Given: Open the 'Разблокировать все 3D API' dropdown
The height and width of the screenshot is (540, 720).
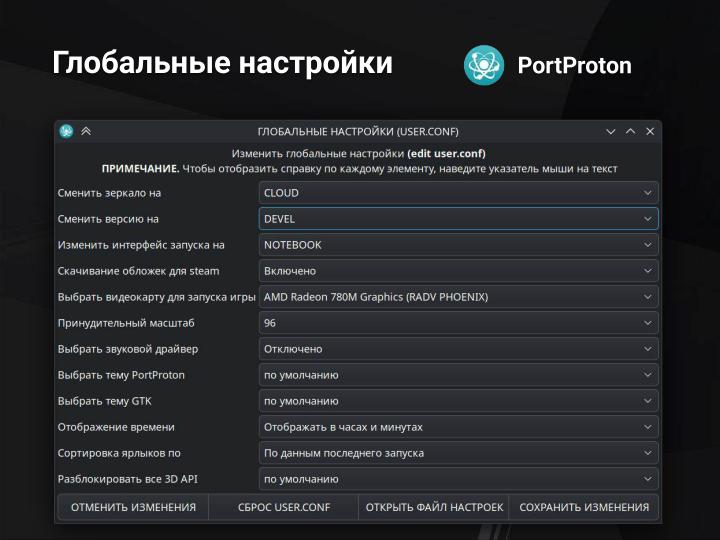Looking at the screenshot, I should (x=458, y=479).
